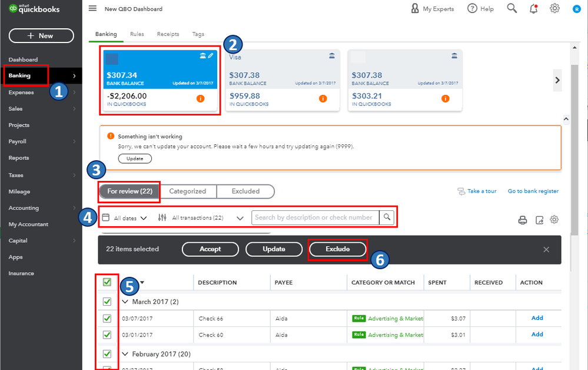Click the bank icon on the blue card

[x=203, y=55]
